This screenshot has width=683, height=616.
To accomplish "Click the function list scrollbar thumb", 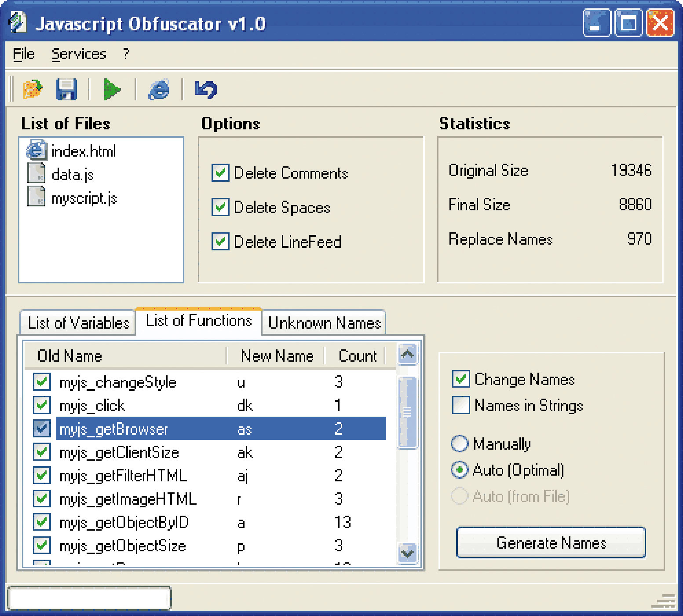I will coord(407,412).
